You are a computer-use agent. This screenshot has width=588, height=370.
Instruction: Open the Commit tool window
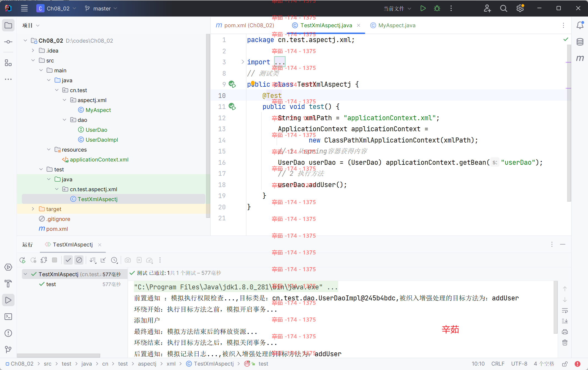(x=8, y=42)
